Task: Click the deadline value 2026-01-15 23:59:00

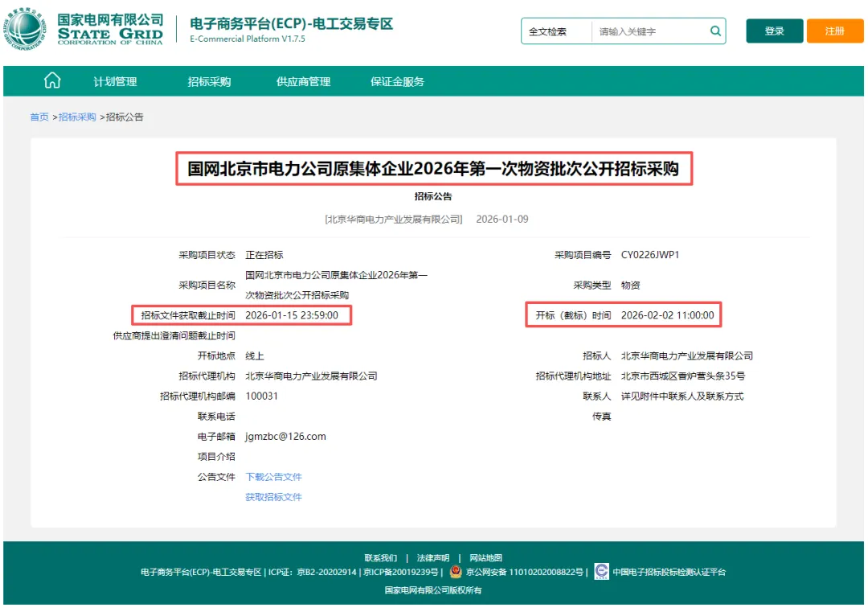Action: pos(292,315)
